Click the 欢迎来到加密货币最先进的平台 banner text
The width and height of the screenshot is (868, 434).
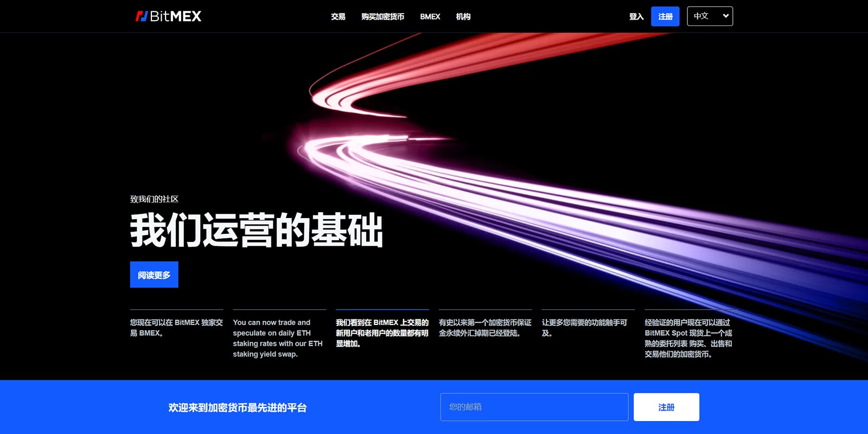(237, 407)
